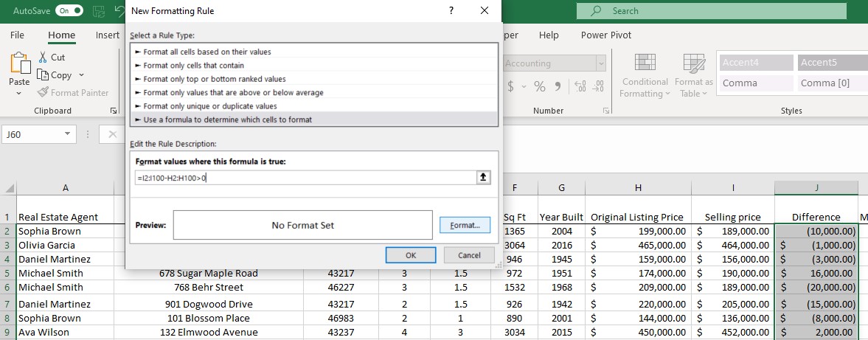Open the Accounting number format dropdown

600,63
